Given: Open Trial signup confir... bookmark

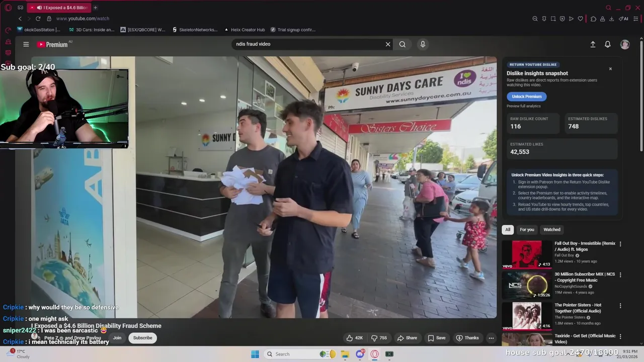Looking at the screenshot, I should tap(293, 30).
